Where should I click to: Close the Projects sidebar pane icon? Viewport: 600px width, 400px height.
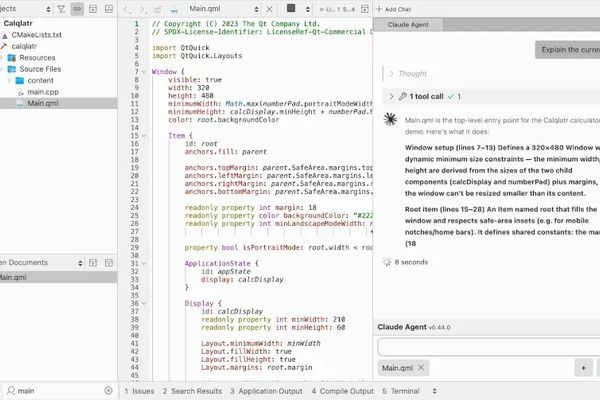coord(109,9)
